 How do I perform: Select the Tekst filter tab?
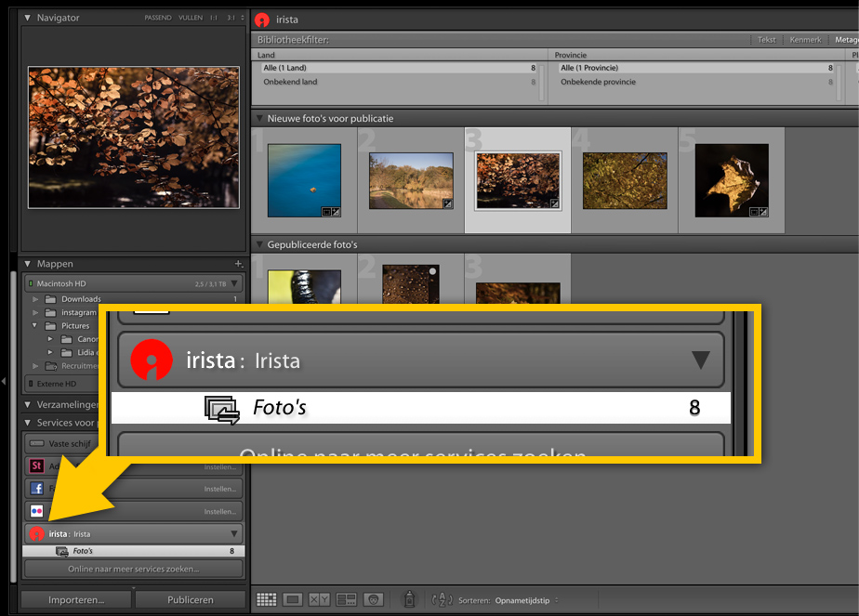(x=767, y=40)
